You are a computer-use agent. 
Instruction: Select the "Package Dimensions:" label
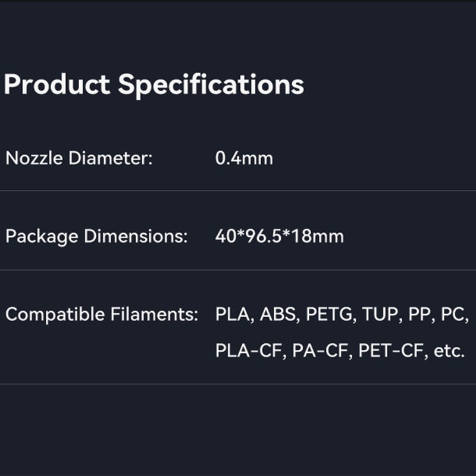pyautogui.click(x=96, y=236)
